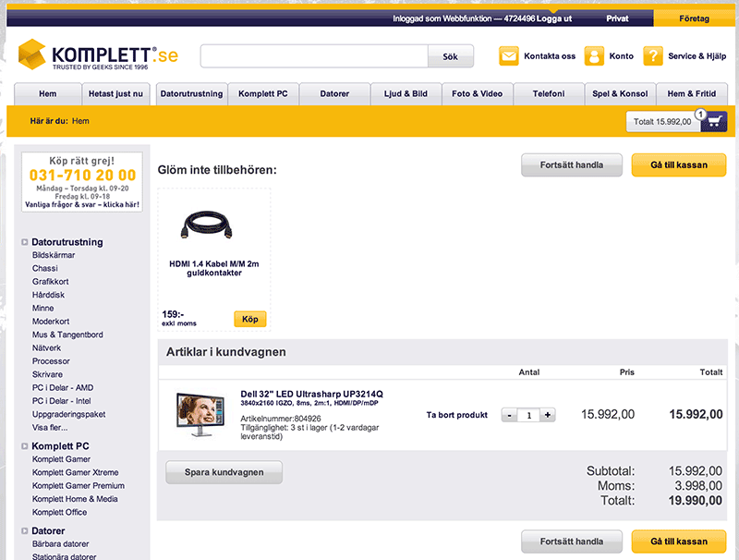Image resolution: width=739 pixels, height=560 pixels.
Task: Click the Kontakta oss envelope icon
Action: click(x=509, y=56)
